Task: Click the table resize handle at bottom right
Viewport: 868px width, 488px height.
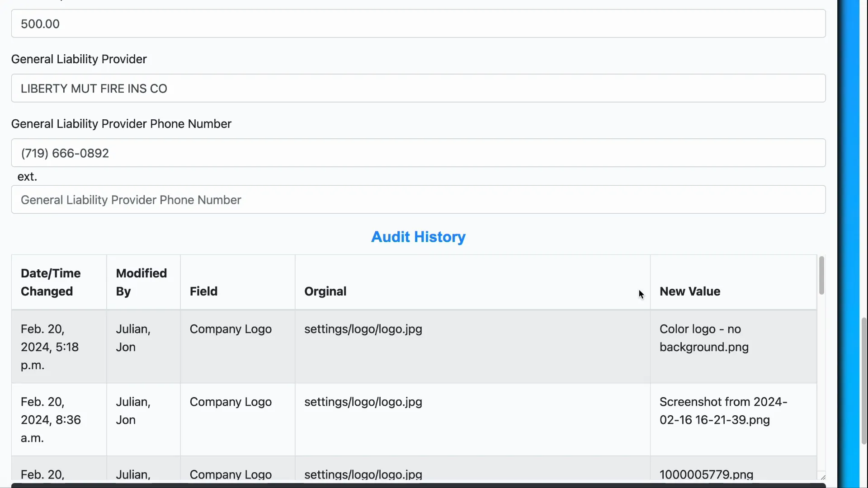Action: click(822, 476)
